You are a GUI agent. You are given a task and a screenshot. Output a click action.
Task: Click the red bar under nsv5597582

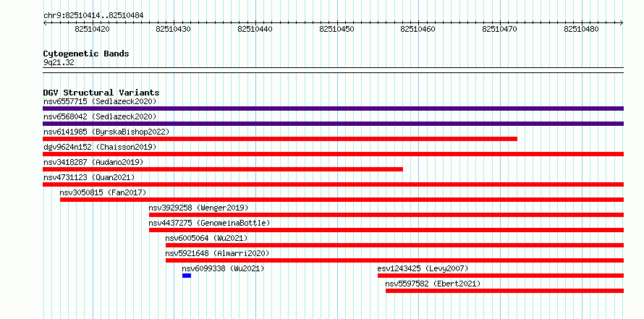505,291
